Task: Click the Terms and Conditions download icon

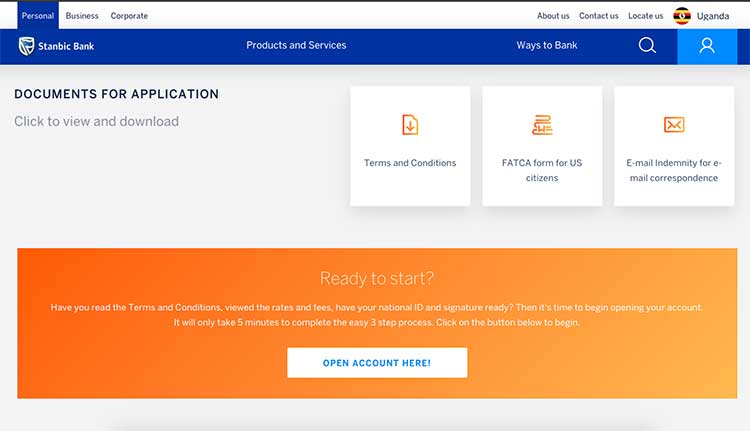Action: [410, 125]
